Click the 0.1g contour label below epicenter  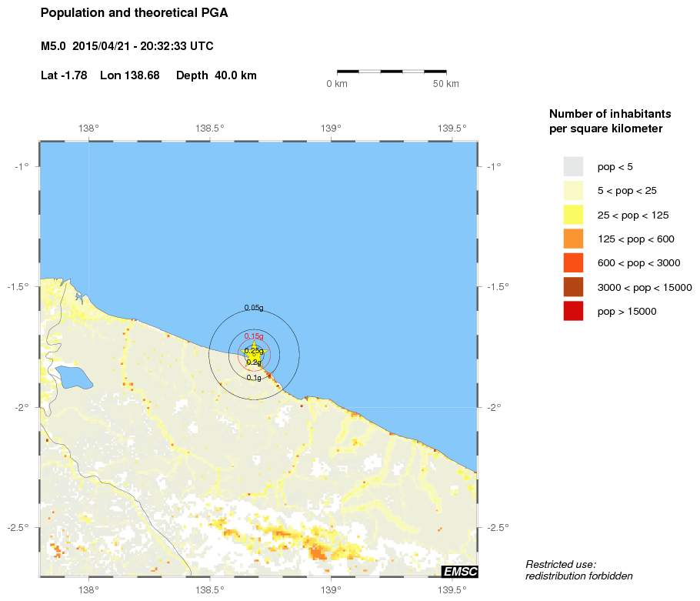coord(254,378)
